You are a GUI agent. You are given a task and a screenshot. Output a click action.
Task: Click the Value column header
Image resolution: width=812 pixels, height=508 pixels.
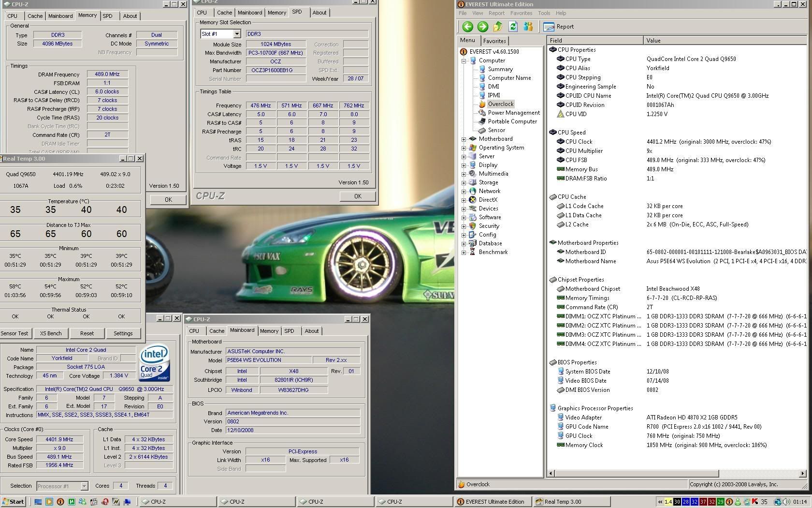(x=725, y=41)
